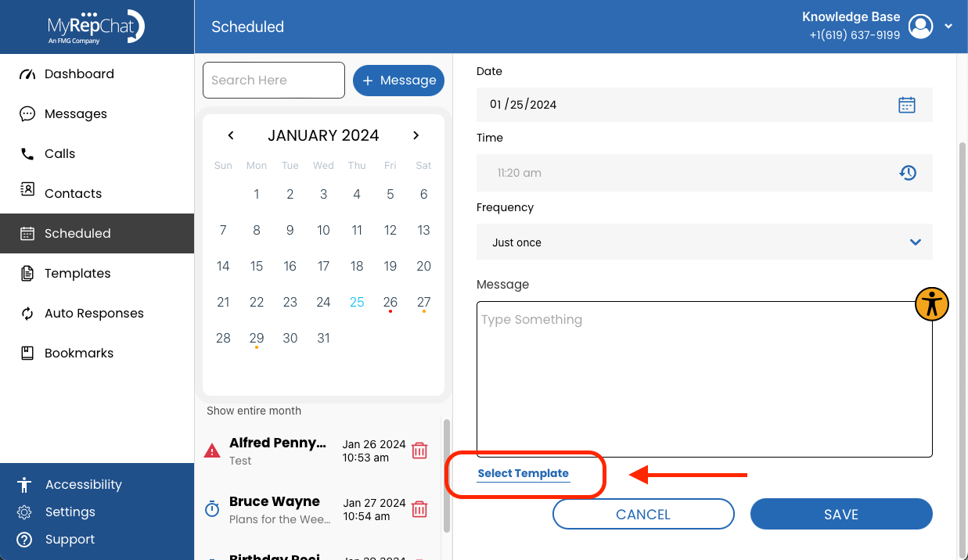968x560 pixels.
Task: Open Auto Responses from the sidebar
Action: pos(94,313)
